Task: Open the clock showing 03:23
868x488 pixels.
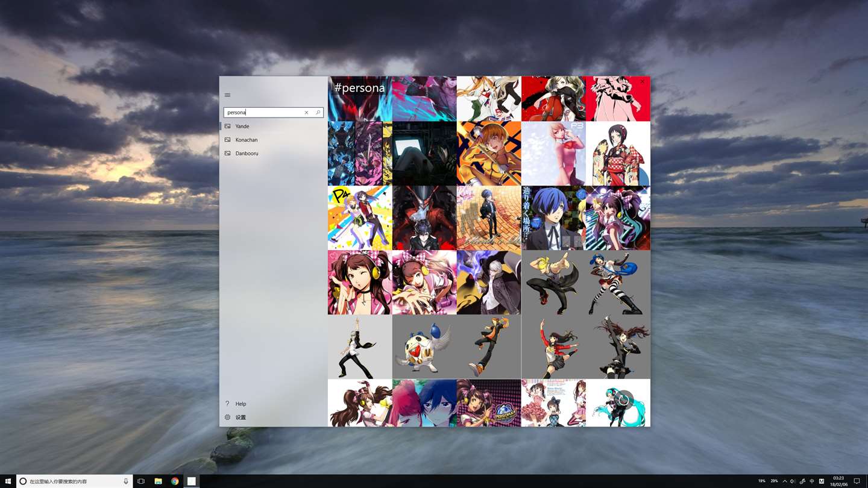Action: 838,481
